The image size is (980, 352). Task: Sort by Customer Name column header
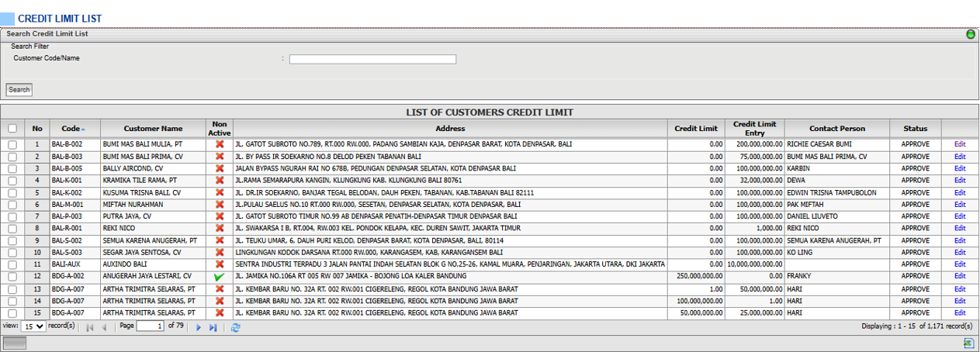click(x=154, y=129)
